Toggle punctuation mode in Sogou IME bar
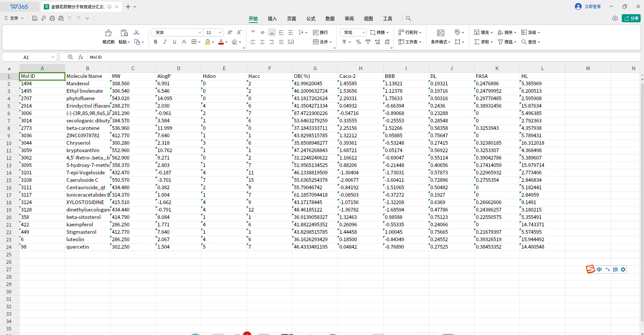The height and width of the screenshot is (335, 644). pos(608,270)
